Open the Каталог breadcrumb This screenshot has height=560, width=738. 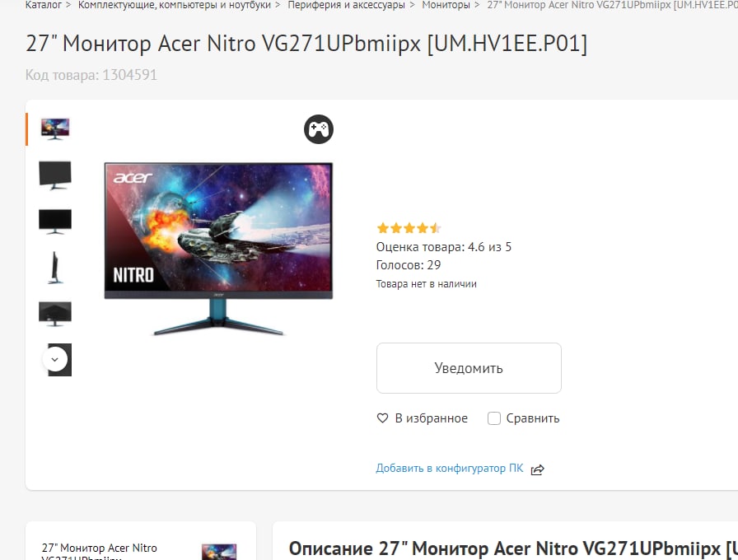click(x=44, y=5)
